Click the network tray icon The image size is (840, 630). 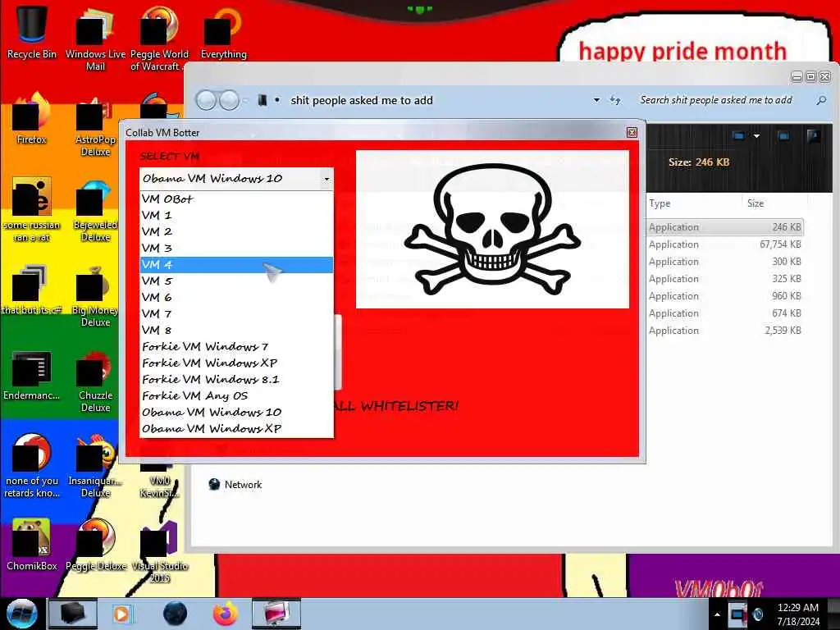(x=737, y=614)
